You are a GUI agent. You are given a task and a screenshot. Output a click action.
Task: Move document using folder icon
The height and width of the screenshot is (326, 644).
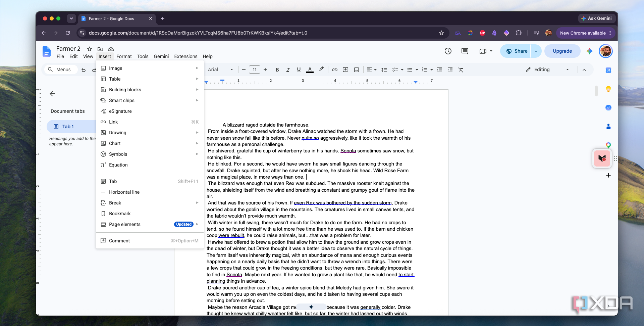point(100,49)
